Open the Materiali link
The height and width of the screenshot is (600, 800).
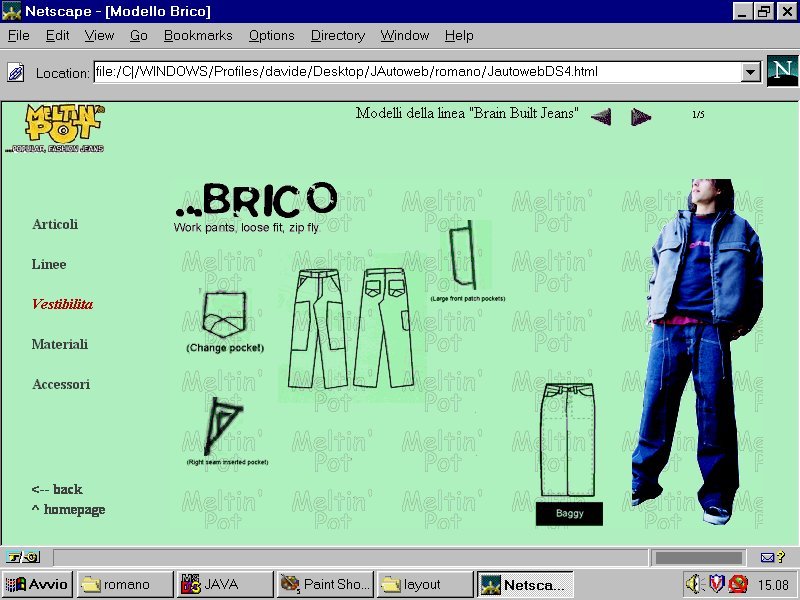coord(60,344)
